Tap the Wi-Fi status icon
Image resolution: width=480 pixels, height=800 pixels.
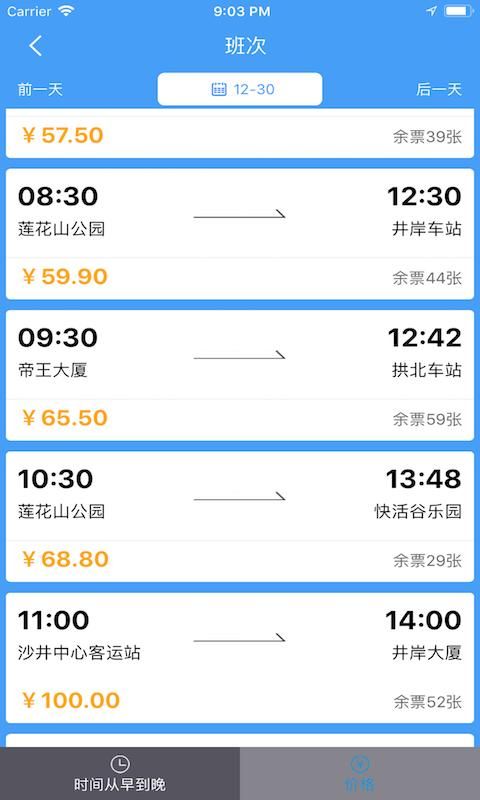66,11
